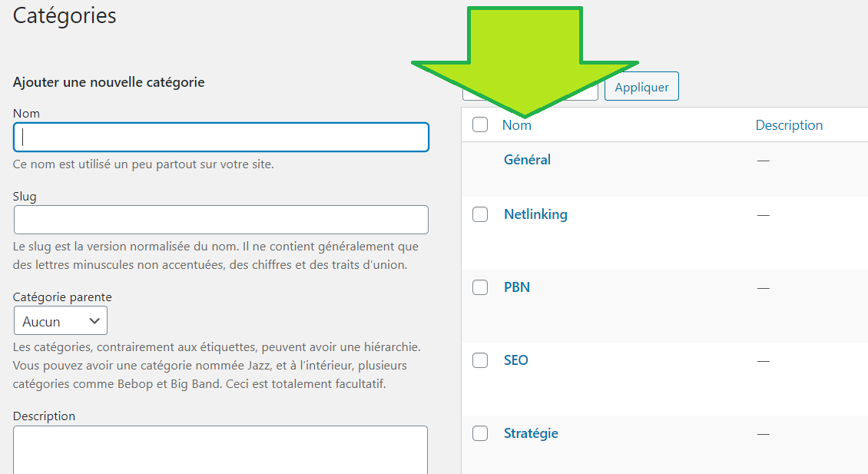Click the Slug text field
This screenshot has height=474, width=868.
[221, 220]
